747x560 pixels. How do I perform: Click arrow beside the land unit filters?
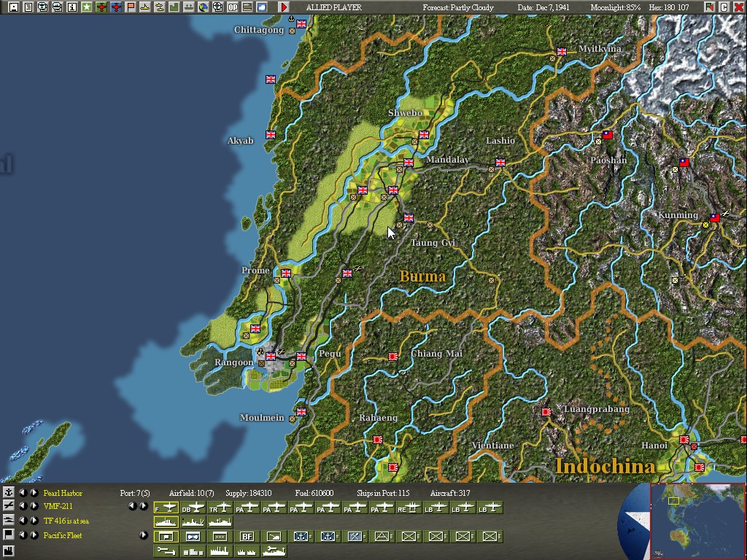[x=144, y=534]
